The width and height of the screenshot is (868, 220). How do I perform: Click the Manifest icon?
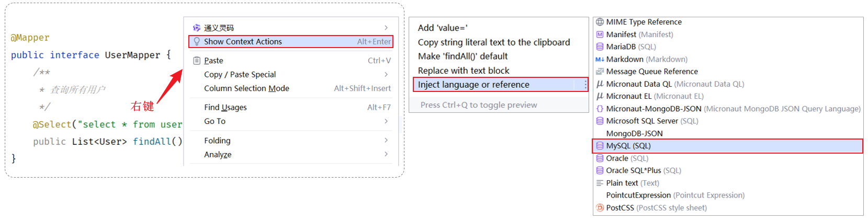click(x=600, y=34)
